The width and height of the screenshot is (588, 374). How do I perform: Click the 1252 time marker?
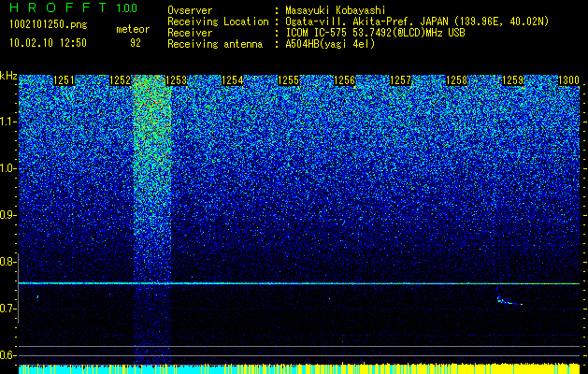pos(120,80)
